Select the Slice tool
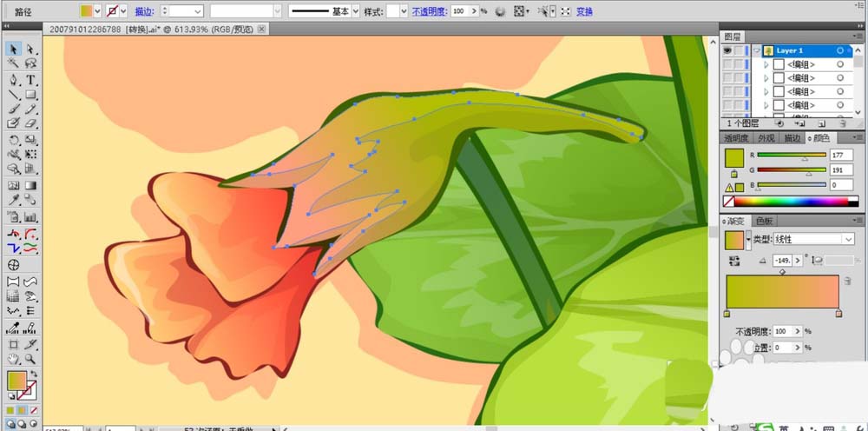868x431 pixels. pos(31,345)
